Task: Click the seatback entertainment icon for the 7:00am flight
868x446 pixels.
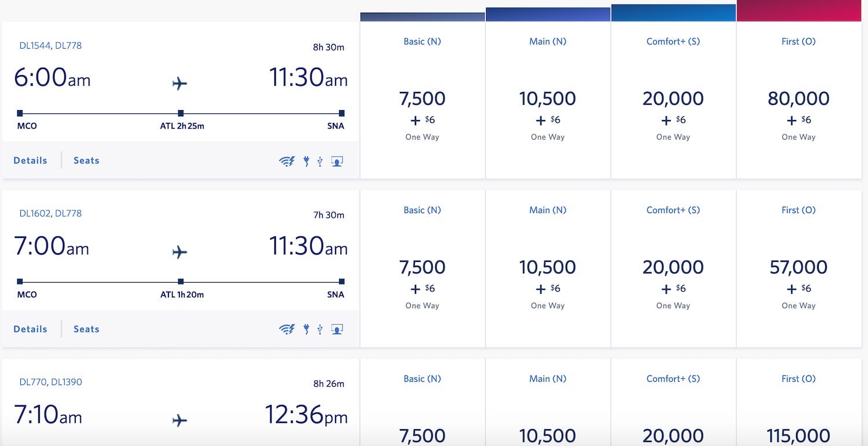Action: click(x=337, y=329)
